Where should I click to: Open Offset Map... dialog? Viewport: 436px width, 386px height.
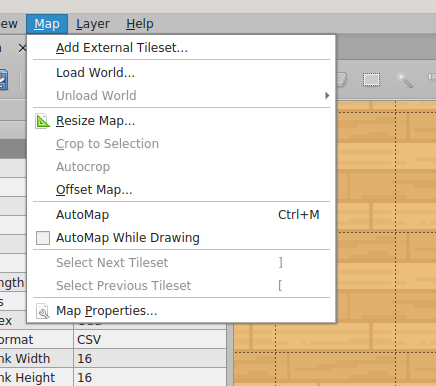click(181, 190)
